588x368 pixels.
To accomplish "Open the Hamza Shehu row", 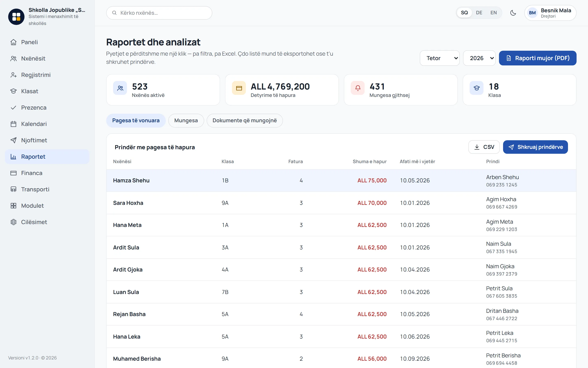I will 341,181.
